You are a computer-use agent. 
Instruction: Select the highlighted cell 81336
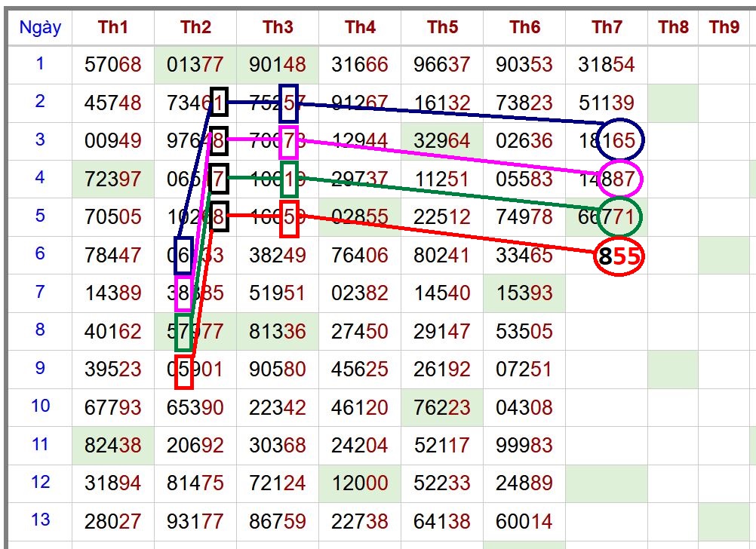[x=278, y=331]
